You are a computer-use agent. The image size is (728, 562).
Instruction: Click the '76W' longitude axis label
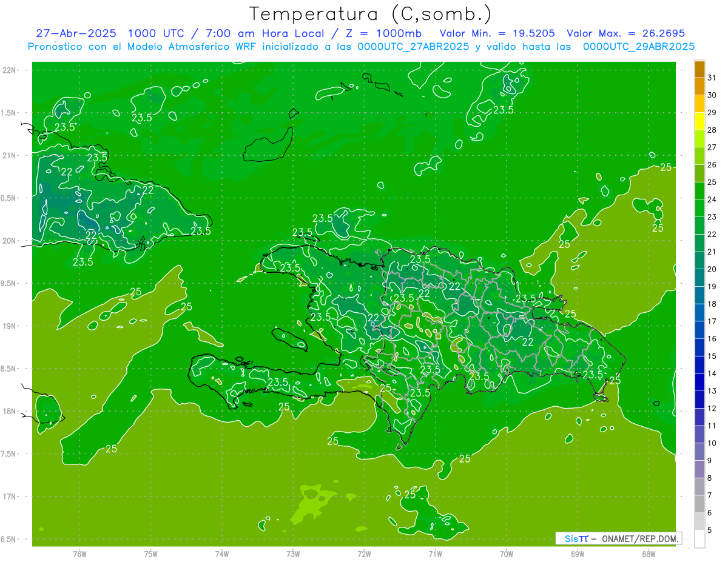(79, 554)
